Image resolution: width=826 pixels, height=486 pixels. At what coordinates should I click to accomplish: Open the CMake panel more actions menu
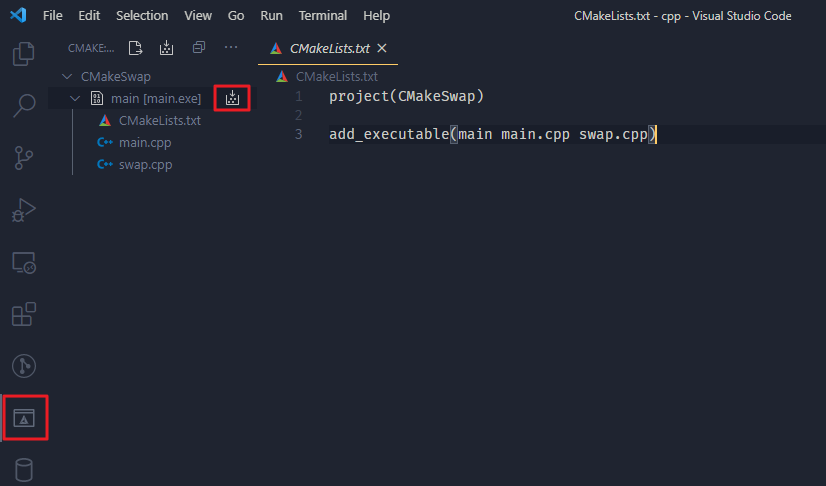[231, 47]
